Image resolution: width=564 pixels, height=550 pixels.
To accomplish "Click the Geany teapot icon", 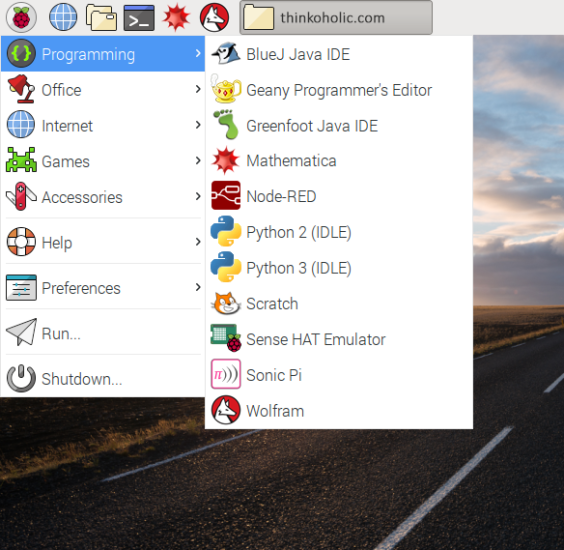I will click(226, 89).
